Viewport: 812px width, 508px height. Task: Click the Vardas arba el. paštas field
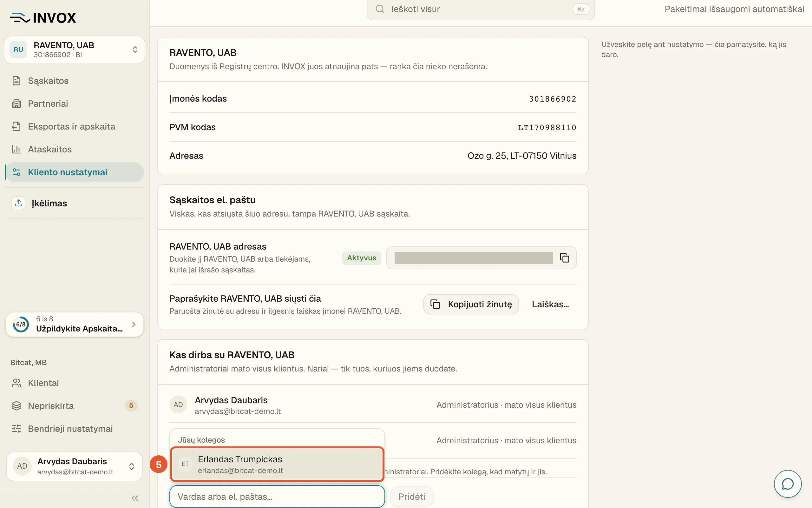pyautogui.click(x=277, y=497)
